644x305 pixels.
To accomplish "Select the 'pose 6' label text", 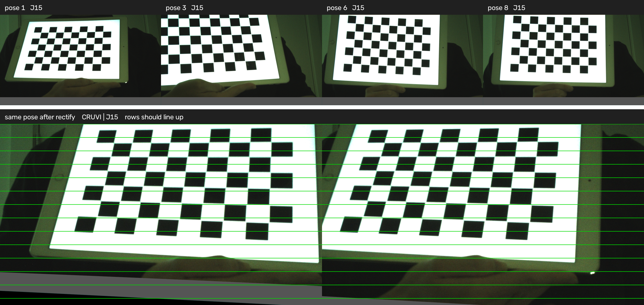I will point(337,8).
